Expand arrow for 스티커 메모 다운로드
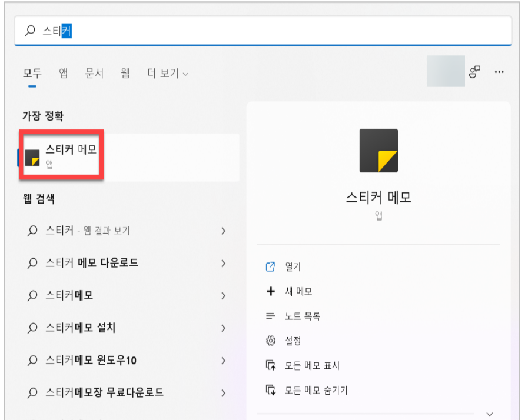Screen dimensions: 528x420 tap(223, 263)
